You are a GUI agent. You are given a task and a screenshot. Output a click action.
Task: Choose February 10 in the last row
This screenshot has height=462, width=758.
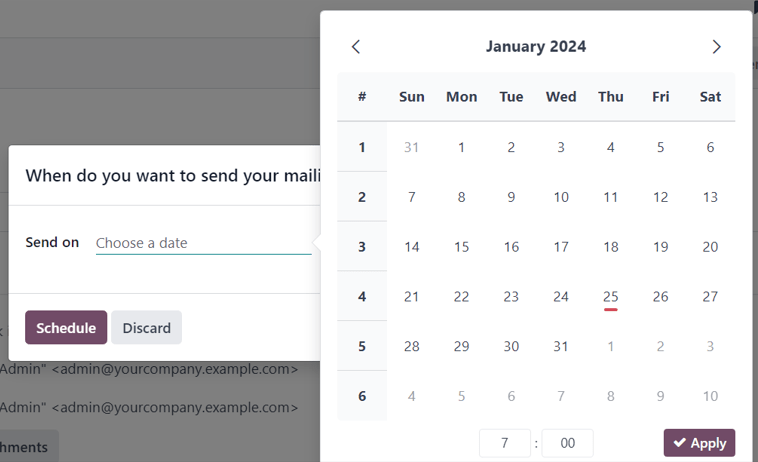click(x=710, y=396)
